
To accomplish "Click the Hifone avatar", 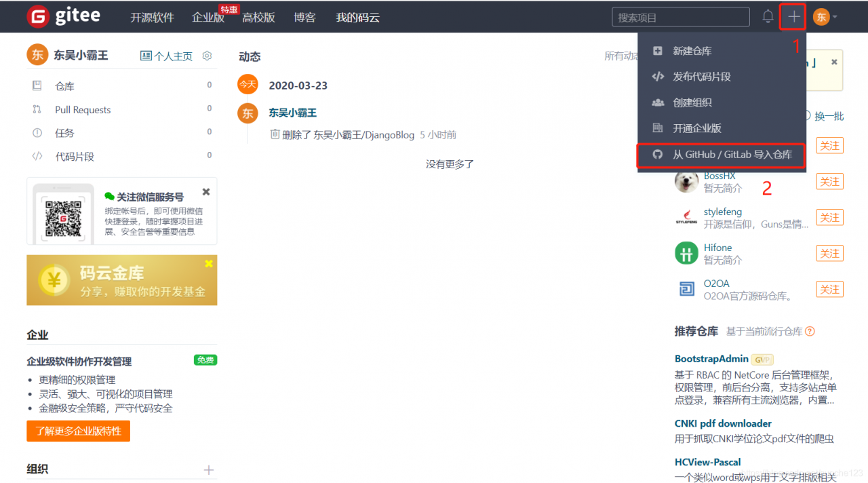I will (x=686, y=254).
